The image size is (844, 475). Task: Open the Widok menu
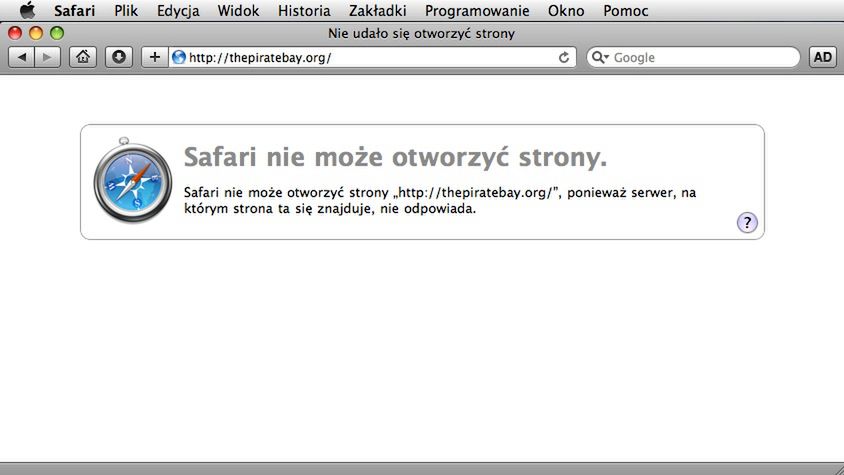[x=238, y=11]
